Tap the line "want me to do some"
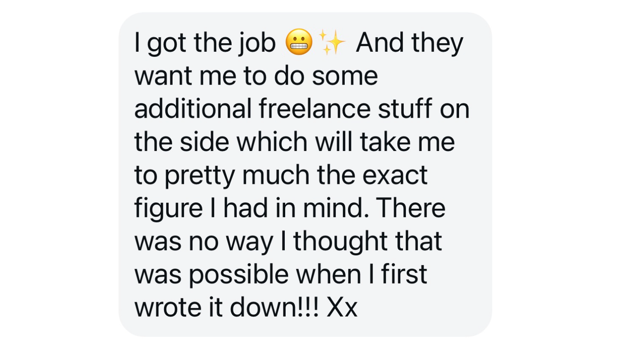 [x=256, y=76]
